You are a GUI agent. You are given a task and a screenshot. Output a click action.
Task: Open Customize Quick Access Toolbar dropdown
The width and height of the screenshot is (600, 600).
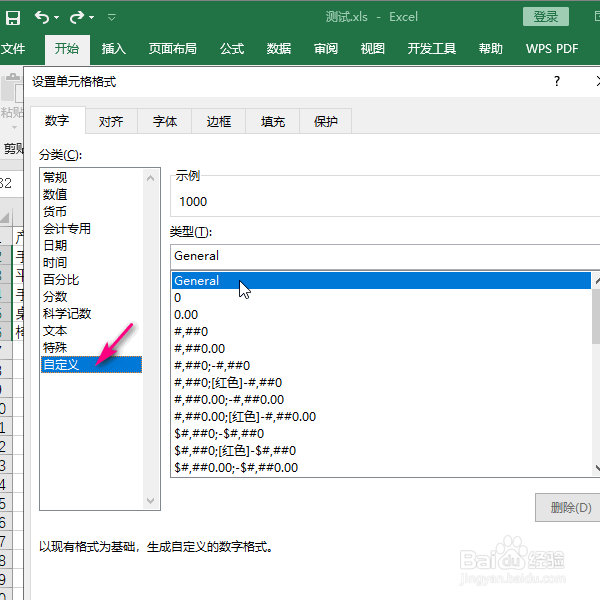[112, 17]
